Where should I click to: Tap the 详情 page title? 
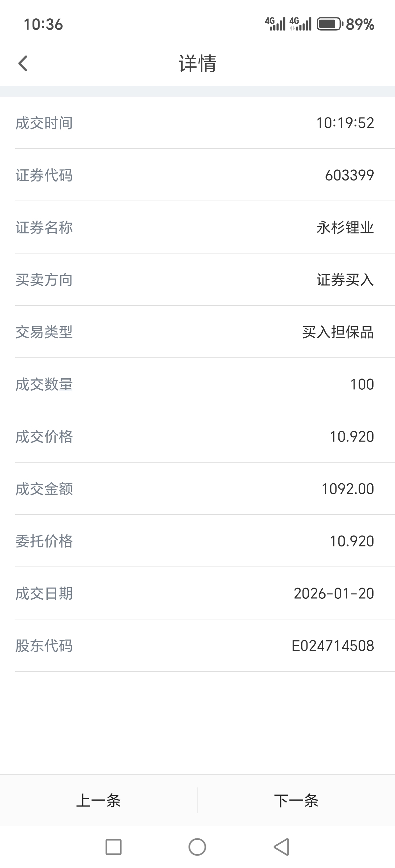click(x=198, y=63)
